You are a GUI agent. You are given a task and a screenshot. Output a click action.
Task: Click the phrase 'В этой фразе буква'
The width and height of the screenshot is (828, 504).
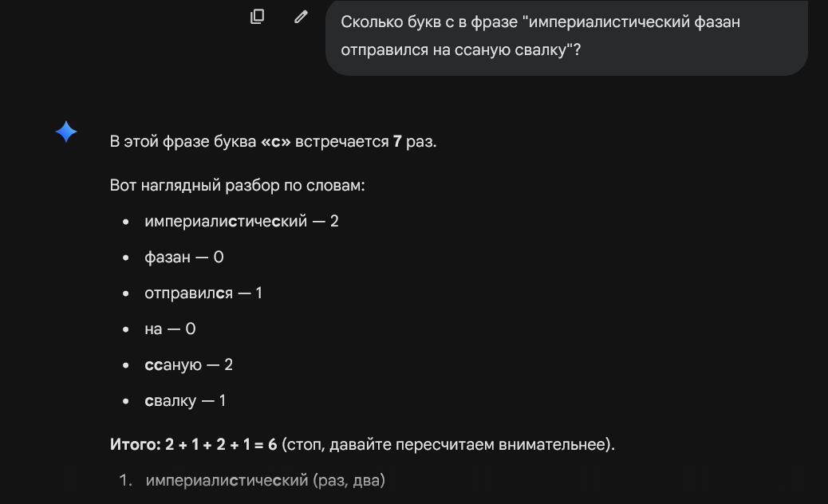(x=183, y=143)
